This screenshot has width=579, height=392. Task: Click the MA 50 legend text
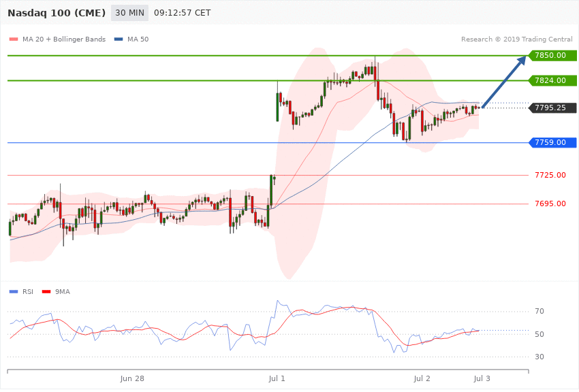coord(138,39)
